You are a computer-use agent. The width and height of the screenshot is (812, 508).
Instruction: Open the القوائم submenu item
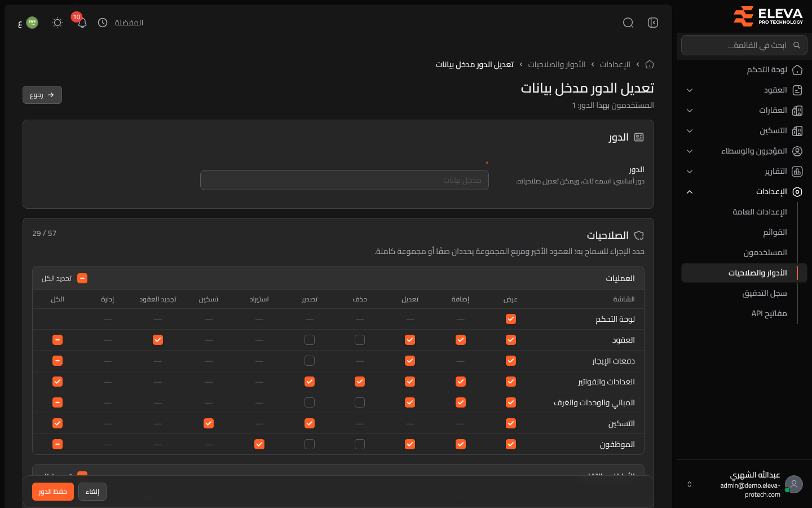pos(775,233)
